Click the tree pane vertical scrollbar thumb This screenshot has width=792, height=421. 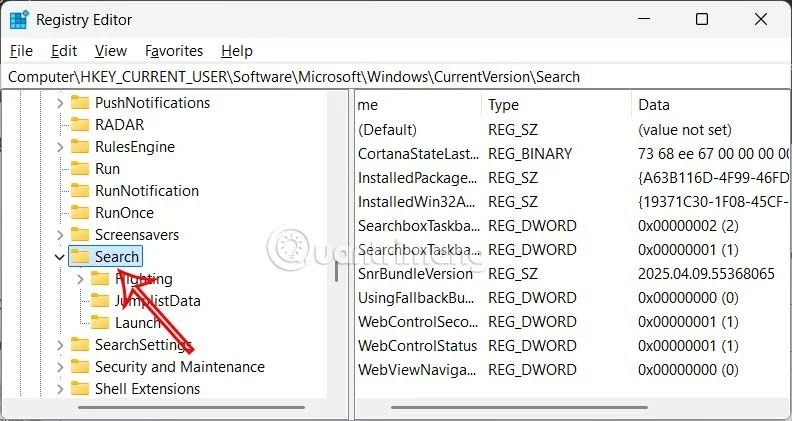coord(336,271)
